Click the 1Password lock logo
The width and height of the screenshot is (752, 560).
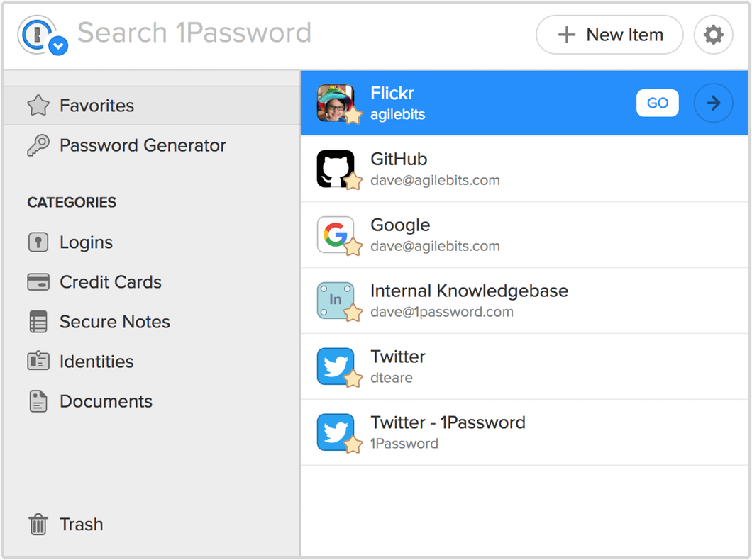point(35,34)
